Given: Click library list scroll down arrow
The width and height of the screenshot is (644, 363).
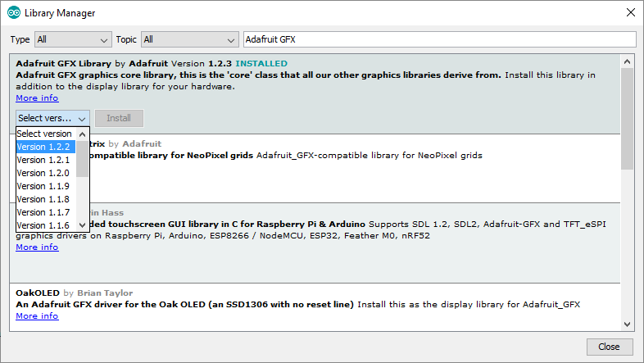Looking at the screenshot, I should coord(627,324).
